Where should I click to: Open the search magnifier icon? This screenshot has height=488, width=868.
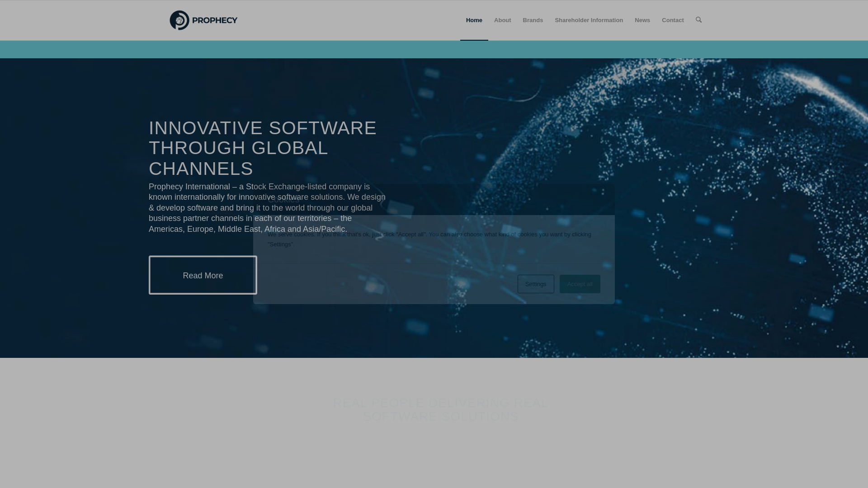698,20
